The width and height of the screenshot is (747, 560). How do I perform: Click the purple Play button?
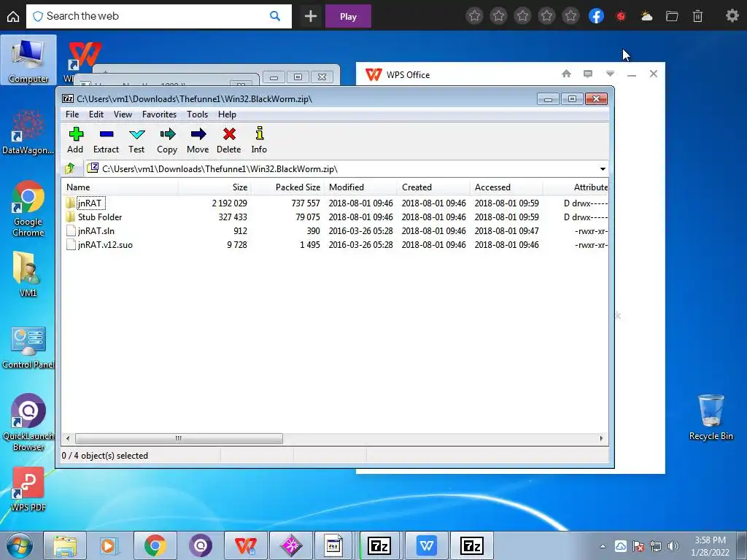(348, 17)
